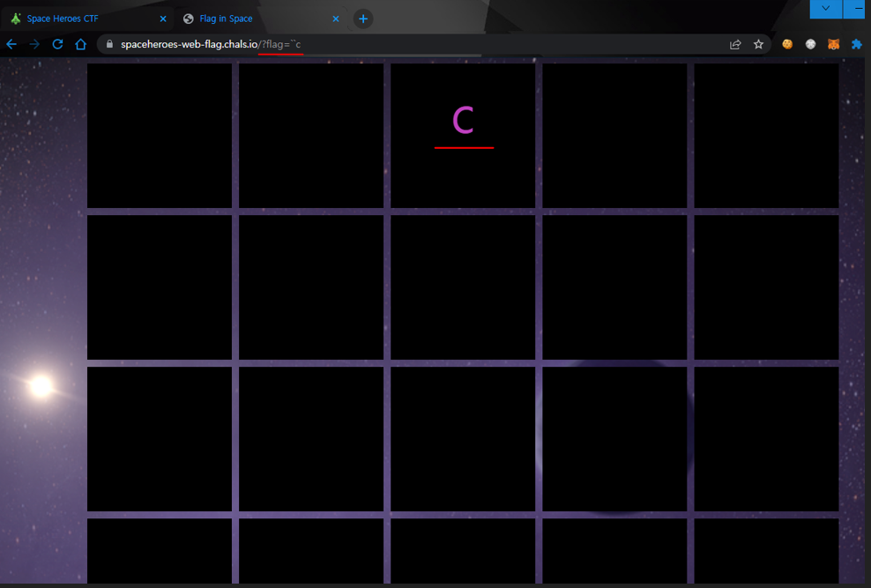
Task: View site security lock information
Action: [x=109, y=44]
